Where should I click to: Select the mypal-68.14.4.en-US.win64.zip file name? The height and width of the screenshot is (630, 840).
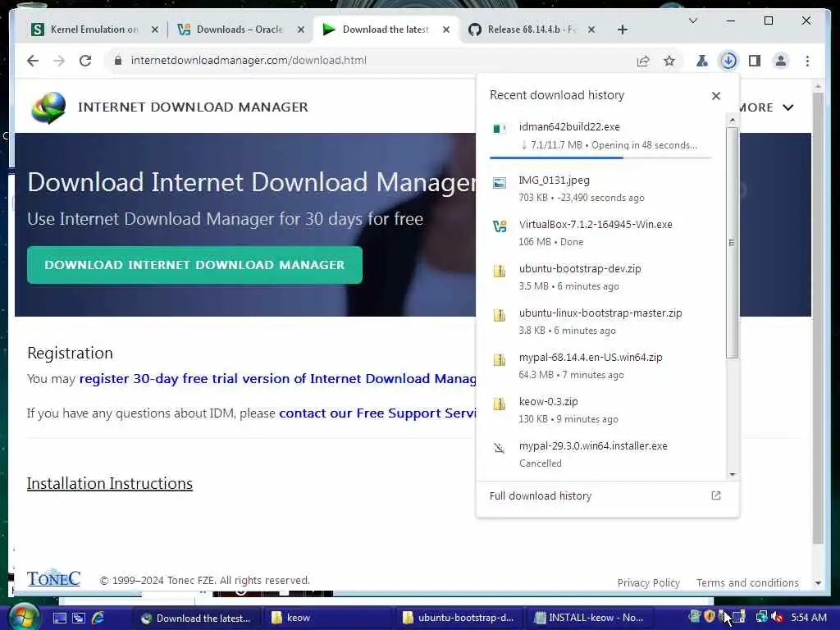[x=591, y=358]
